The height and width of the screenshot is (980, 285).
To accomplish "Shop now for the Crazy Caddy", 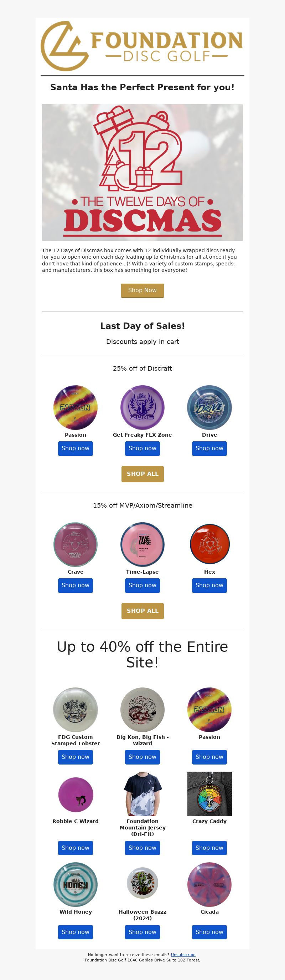I will (x=209, y=848).
